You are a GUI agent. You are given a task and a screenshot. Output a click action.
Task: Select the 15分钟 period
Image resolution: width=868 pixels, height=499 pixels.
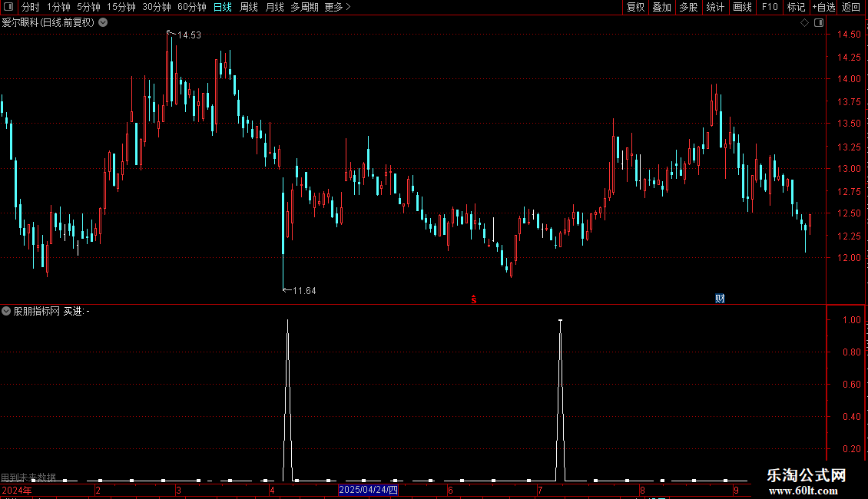click(x=121, y=7)
